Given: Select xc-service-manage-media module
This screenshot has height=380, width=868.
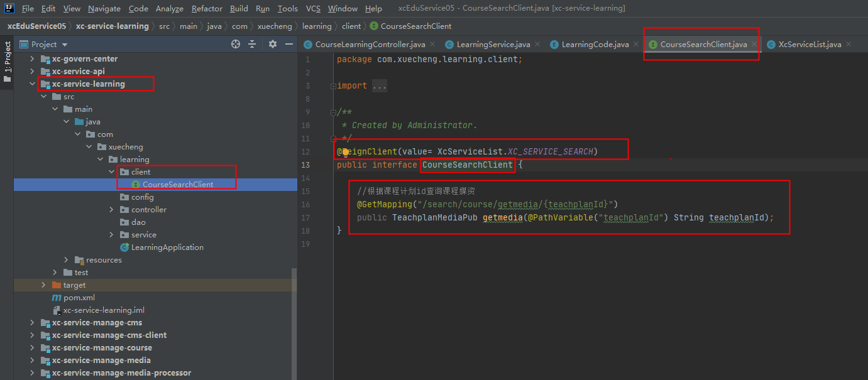Looking at the screenshot, I should click(x=96, y=361).
